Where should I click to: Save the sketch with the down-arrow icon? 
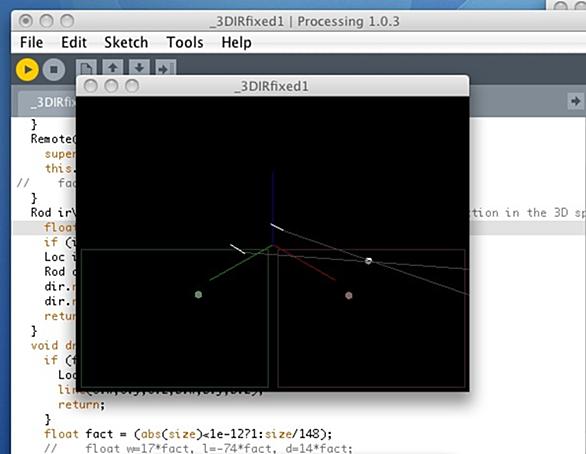click(139, 68)
